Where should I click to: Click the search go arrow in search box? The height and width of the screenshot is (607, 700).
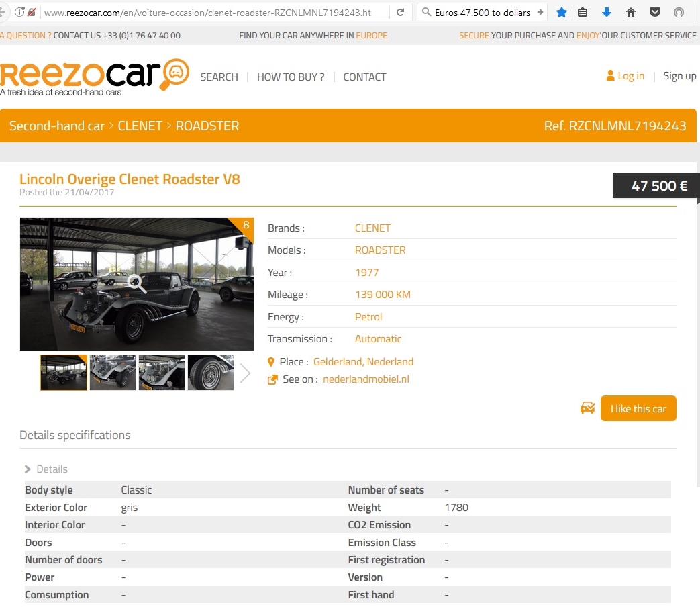coord(540,13)
